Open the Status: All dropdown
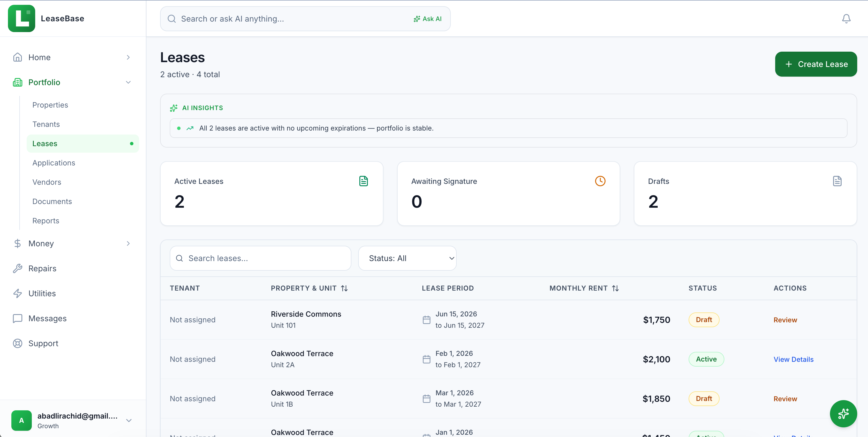Viewport: 868px width, 437px height. (x=407, y=258)
